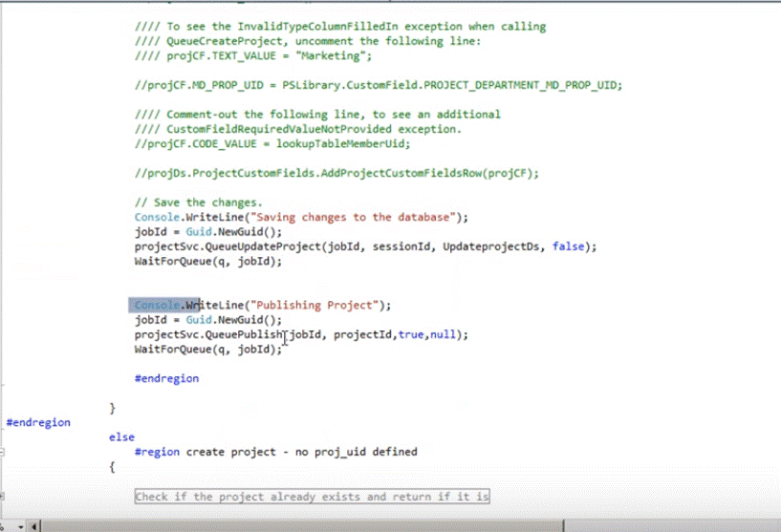Click the 'false' keyword in QueueUpdateProject call
781x532 pixels.
(568, 246)
